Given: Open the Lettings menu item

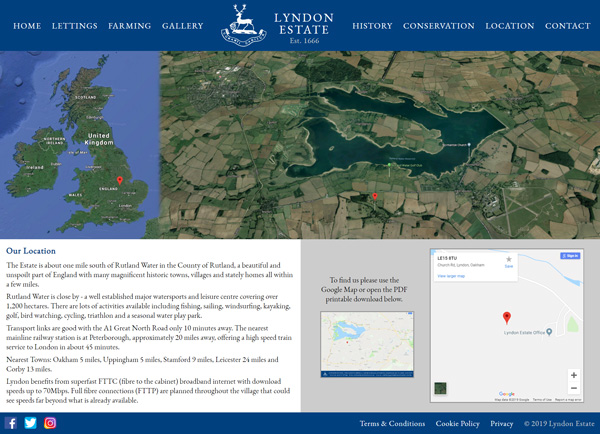Looking at the screenshot, I should pyautogui.click(x=75, y=26).
